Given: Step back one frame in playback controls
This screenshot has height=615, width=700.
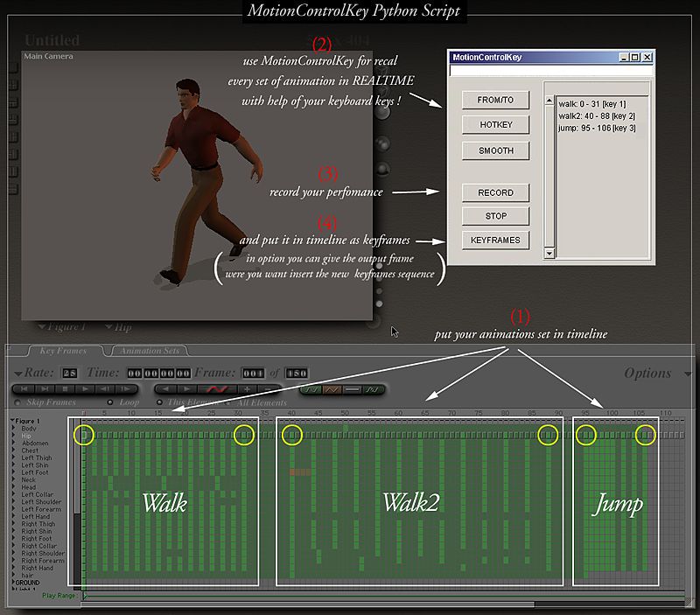Looking at the screenshot, I should [105, 389].
